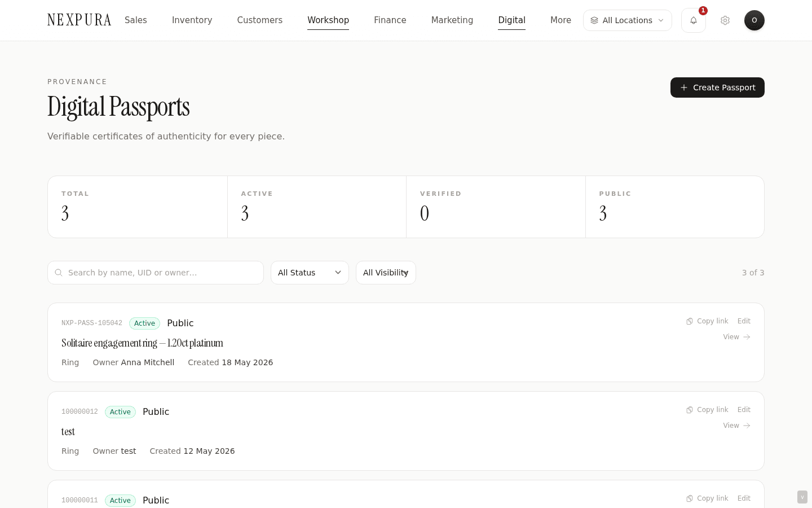
Task: Click the 100000011 passport ID
Action: click(x=80, y=501)
